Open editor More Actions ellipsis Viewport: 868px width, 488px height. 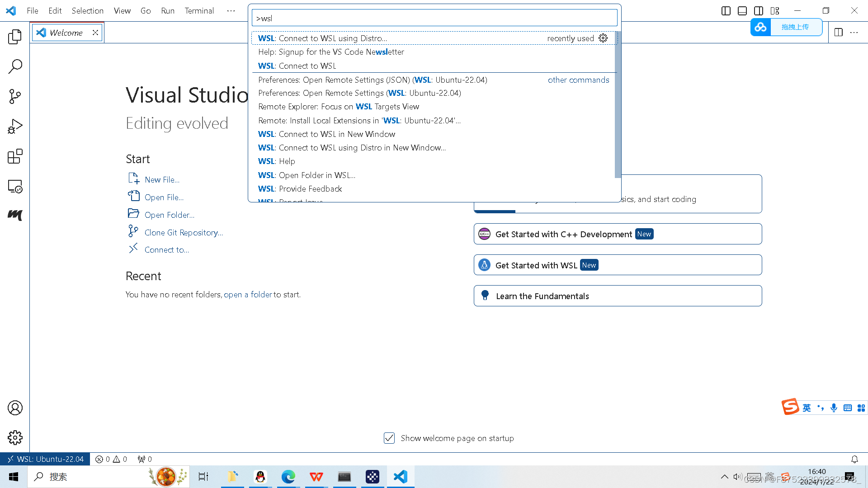click(854, 32)
